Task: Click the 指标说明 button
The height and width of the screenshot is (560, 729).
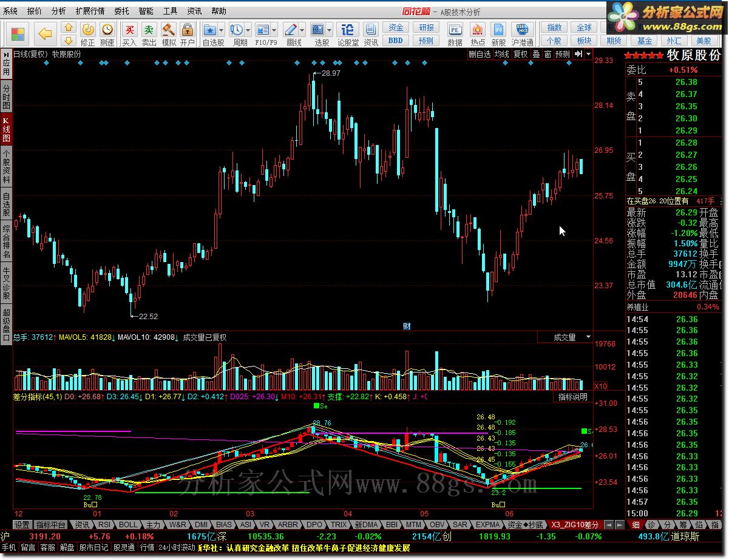Action: (x=573, y=397)
